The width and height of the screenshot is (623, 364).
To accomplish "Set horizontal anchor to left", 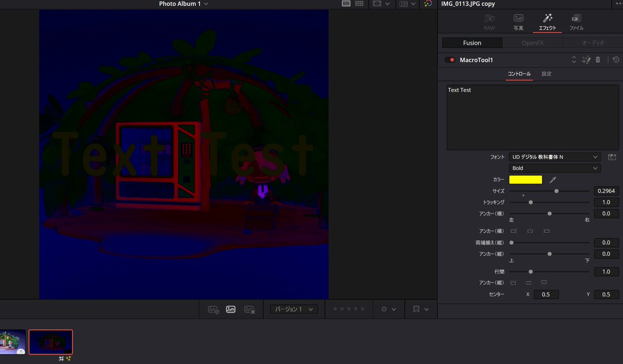I will (513, 231).
